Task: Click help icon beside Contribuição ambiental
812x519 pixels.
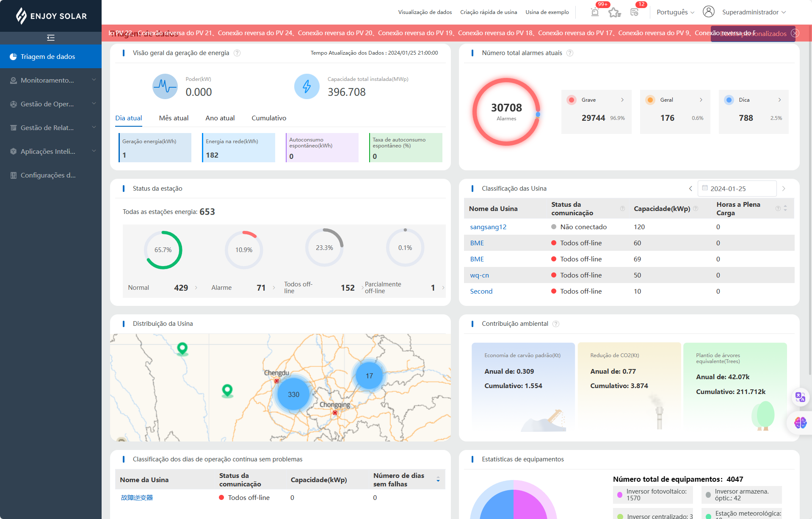Action: tap(556, 324)
